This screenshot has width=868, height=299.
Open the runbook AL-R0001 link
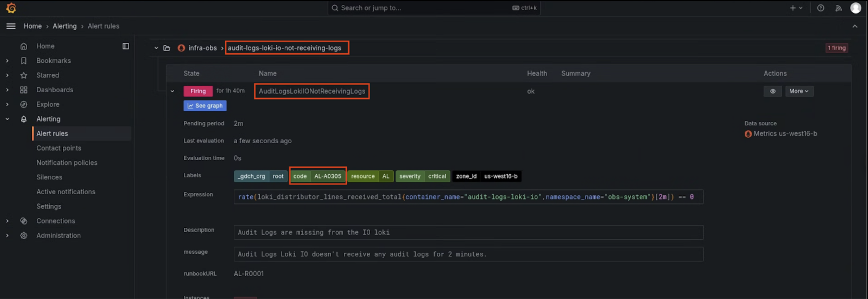click(x=249, y=274)
